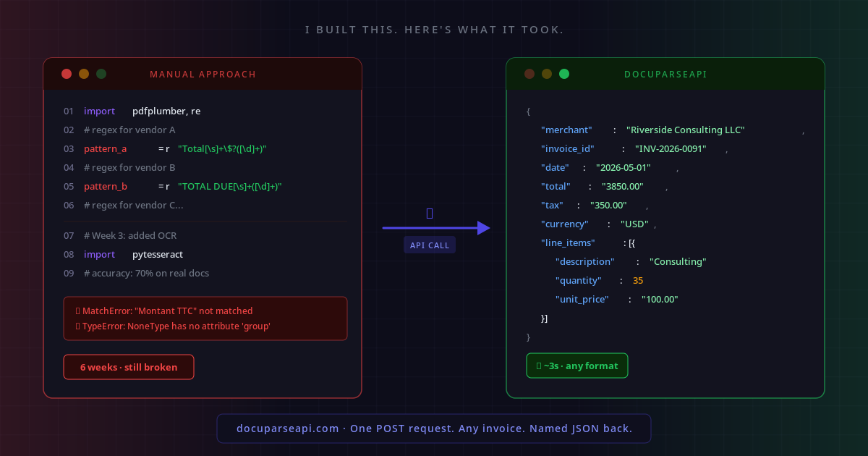Click the "date" JSON key
The image size is (868, 456).
coord(556,168)
